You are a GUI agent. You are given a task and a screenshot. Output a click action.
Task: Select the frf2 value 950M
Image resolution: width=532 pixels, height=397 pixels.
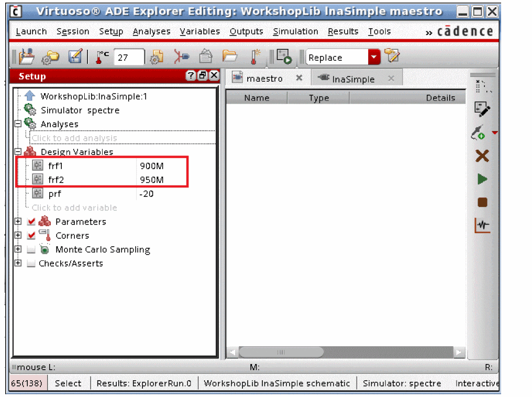152,180
